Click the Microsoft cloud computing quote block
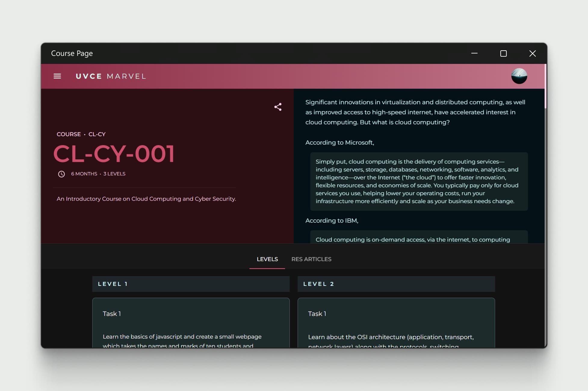The width and height of the screenshot is (588, 391). [x=419, y=181]
